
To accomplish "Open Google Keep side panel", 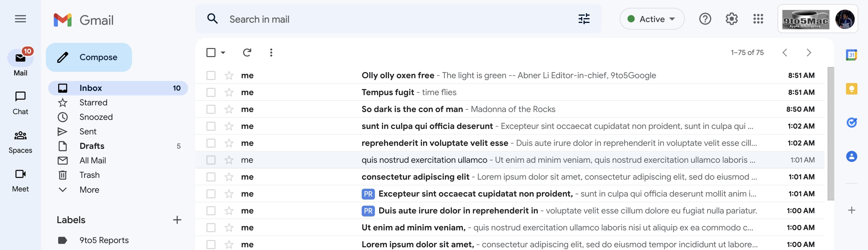I will tap(851, 89).
